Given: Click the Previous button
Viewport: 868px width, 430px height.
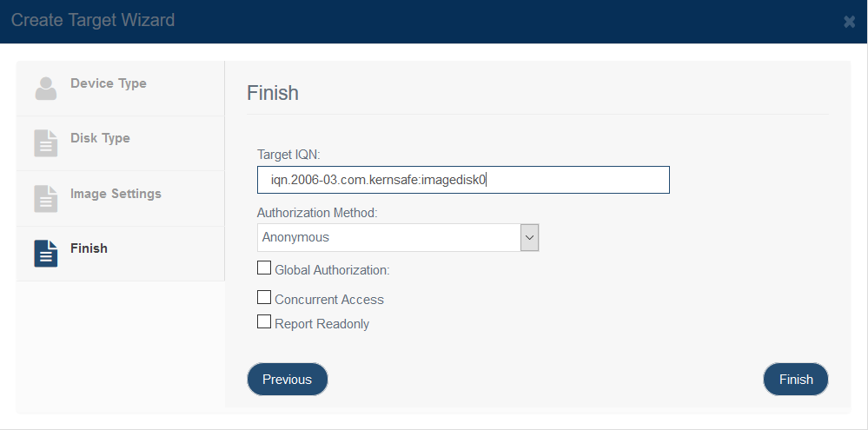Looking at the screenshot, I should (288, 380).
